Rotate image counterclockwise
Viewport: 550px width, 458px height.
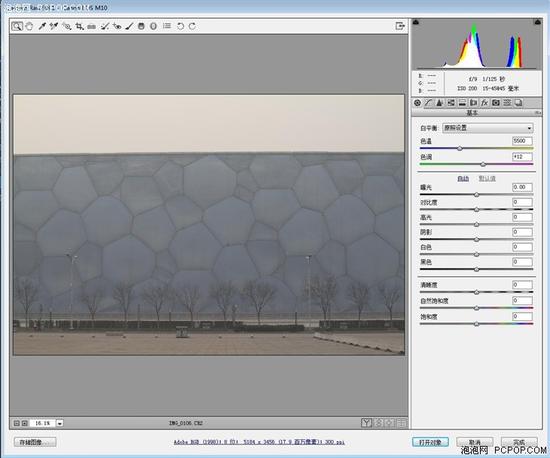click(180, 26)
